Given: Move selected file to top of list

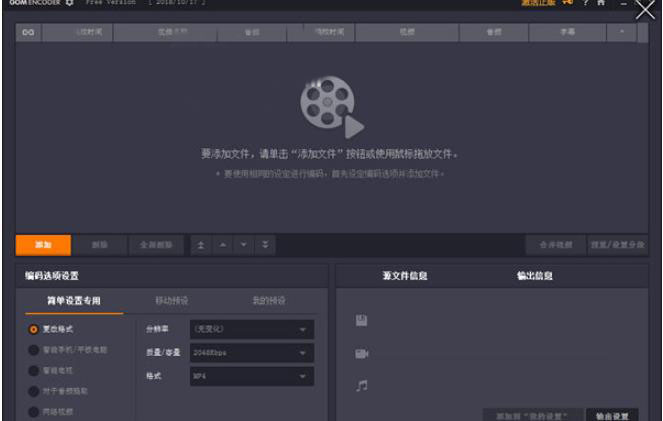Looking at the screenshot, I should tap(201, 245).
